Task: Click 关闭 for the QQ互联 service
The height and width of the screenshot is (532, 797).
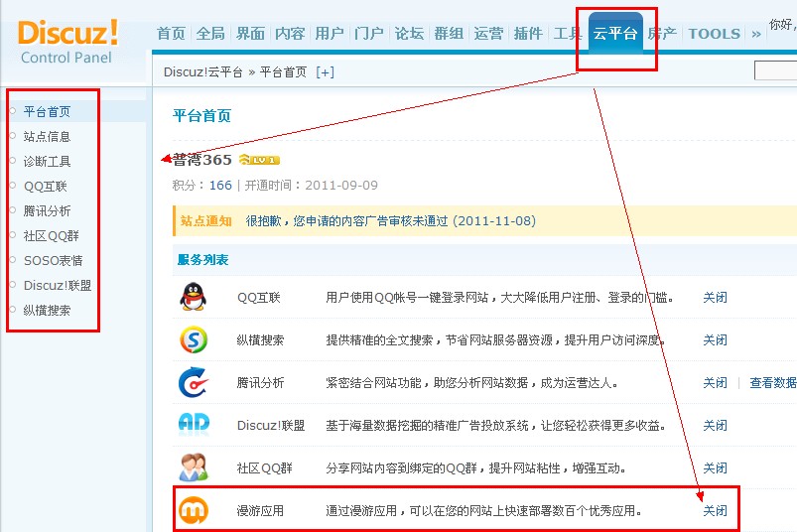Action: [x=715, y=297]
